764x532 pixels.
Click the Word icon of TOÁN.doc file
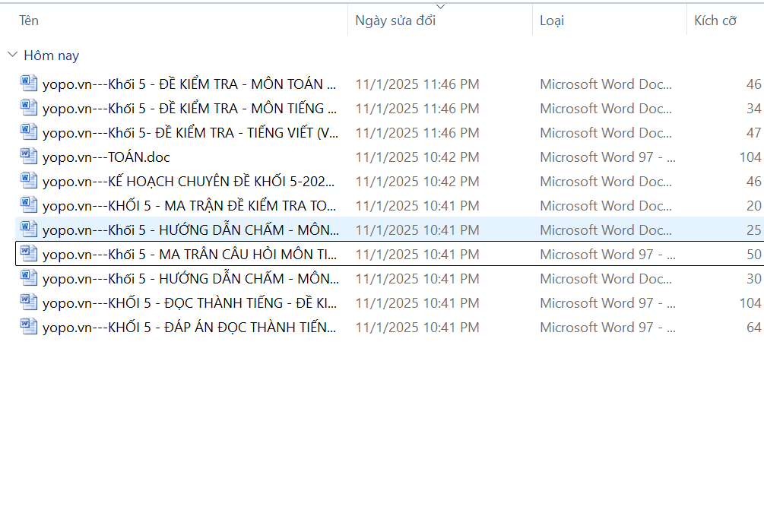point(29,157)
